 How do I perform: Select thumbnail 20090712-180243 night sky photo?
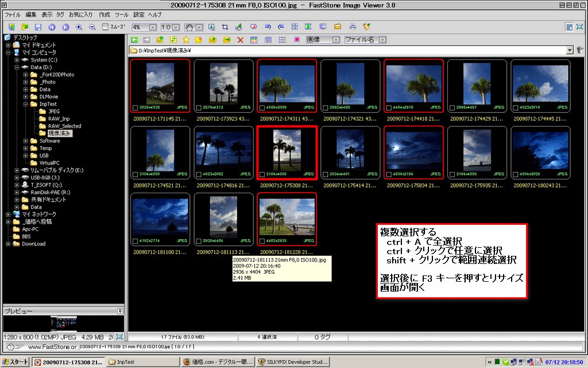click(x=540, y=152)
